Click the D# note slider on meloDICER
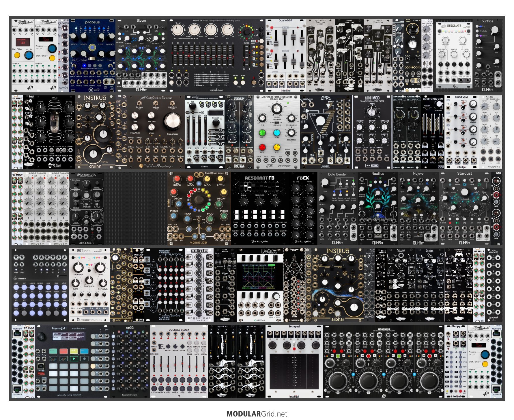The image size is (514, 420). pyautogui.click(x=189, y=56)
